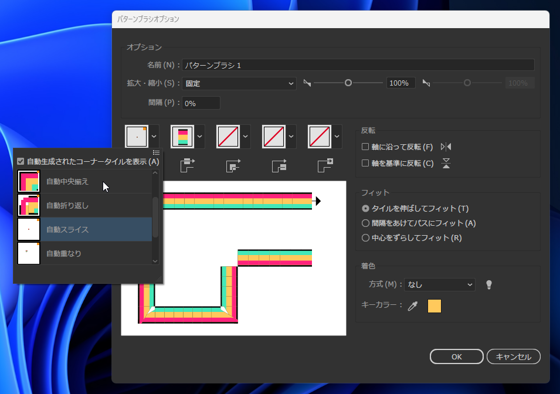
Task: Click the キャンセル button
Action: tap(514, 356)
